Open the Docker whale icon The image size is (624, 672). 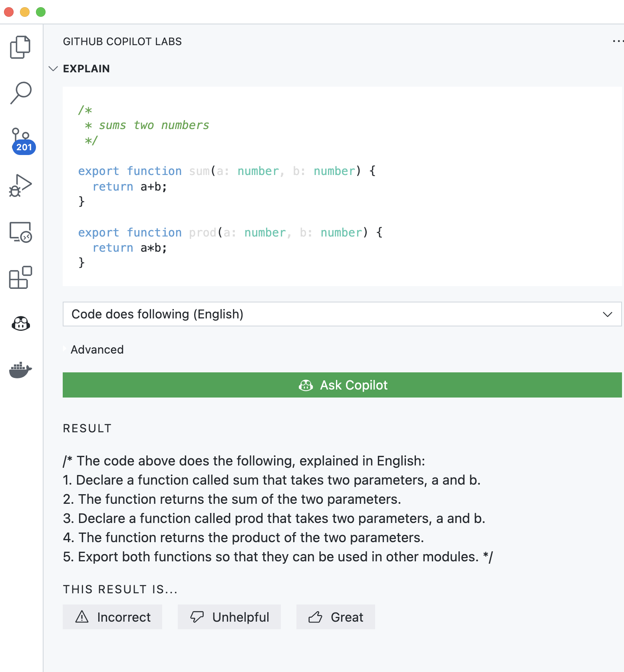point(20,370)
